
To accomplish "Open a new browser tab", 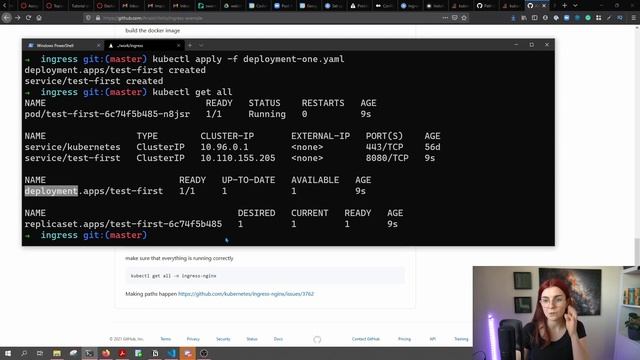I will click(564, 6).
